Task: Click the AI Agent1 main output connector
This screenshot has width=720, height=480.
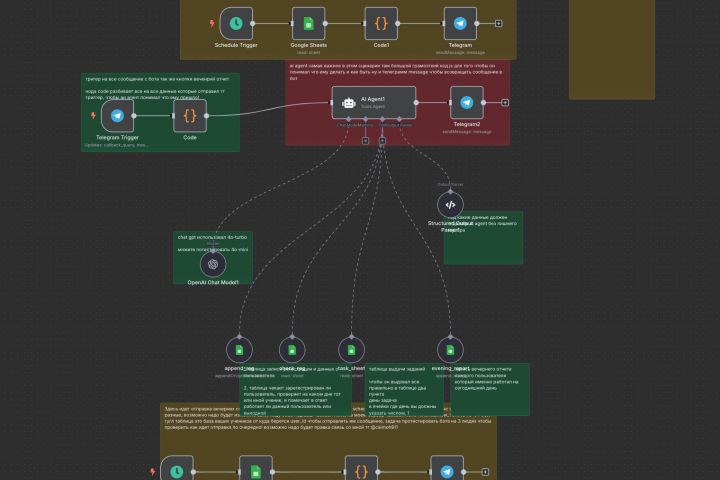Action: [x=416, y=102]
